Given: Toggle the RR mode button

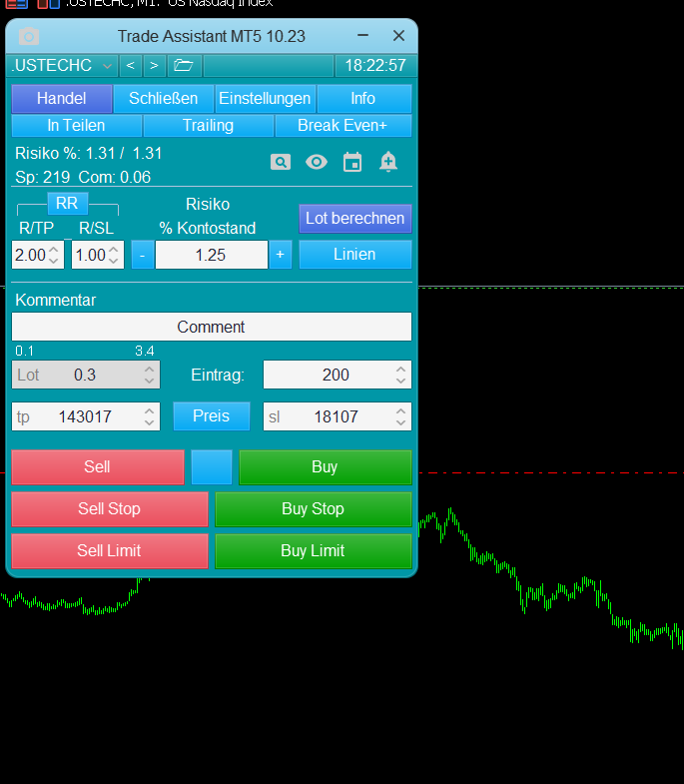Looking at the screenshot, I should tap(67, 204).
